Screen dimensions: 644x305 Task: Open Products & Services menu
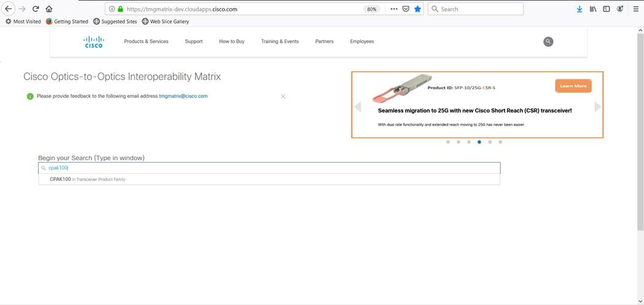146,42
